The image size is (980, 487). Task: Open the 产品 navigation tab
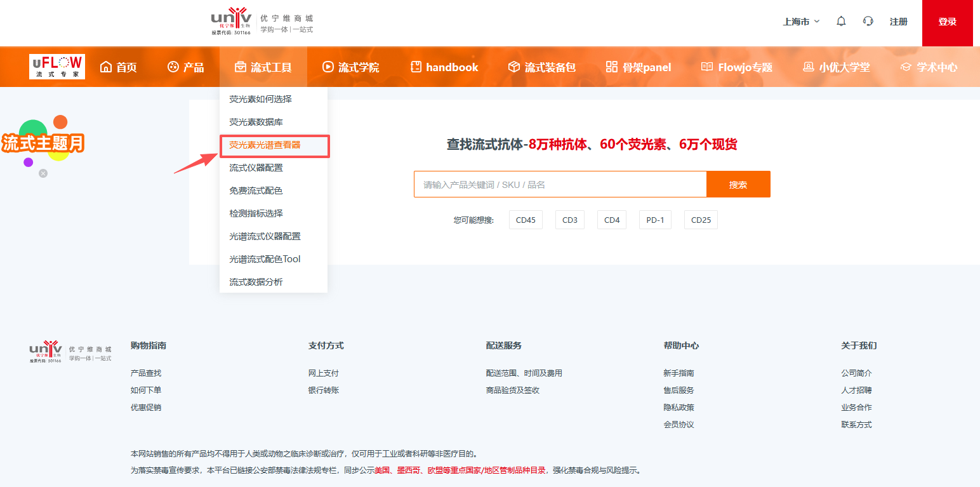point(185,67)
